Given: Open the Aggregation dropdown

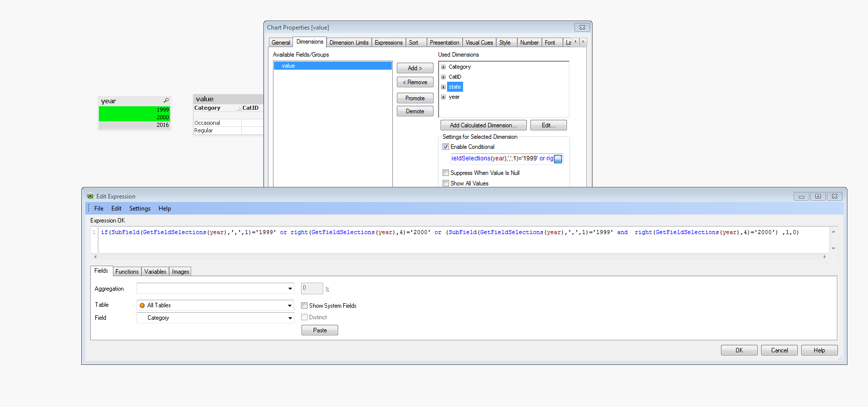Looking at the screenshot, I should click(290, 289).
